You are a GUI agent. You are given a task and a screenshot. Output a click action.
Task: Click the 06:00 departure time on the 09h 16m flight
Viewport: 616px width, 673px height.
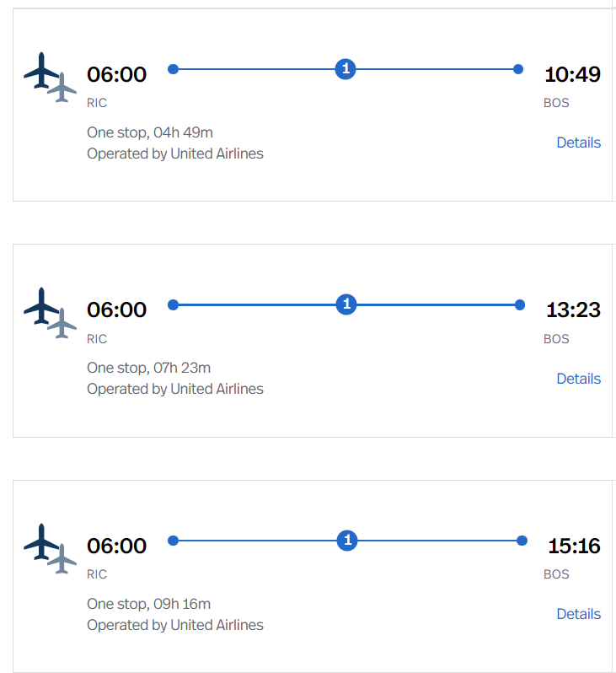pyautogui.click(x=116, y=546)
